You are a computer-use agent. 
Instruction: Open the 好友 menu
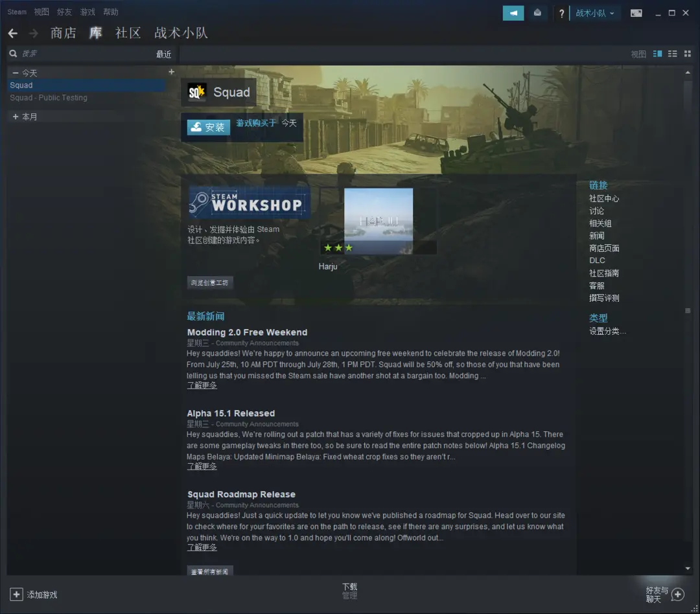(x=64, y=12)
